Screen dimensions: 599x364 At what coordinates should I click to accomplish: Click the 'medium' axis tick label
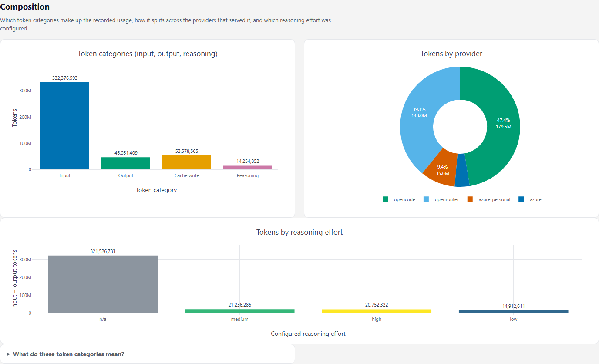click(240, 319)
